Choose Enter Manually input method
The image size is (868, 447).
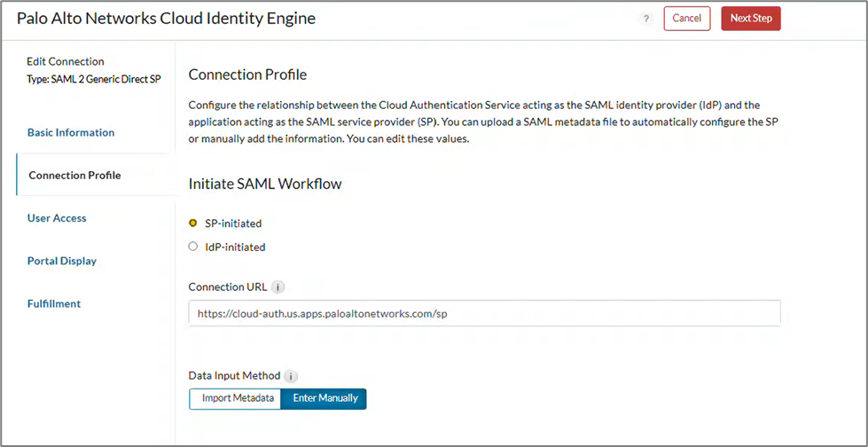pyautogui.click(x=325, y=399)
